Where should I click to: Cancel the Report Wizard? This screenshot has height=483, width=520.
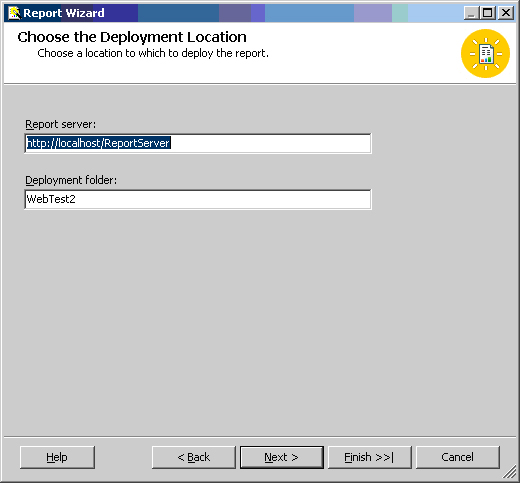pyautogui.click(x=458, y=457)
